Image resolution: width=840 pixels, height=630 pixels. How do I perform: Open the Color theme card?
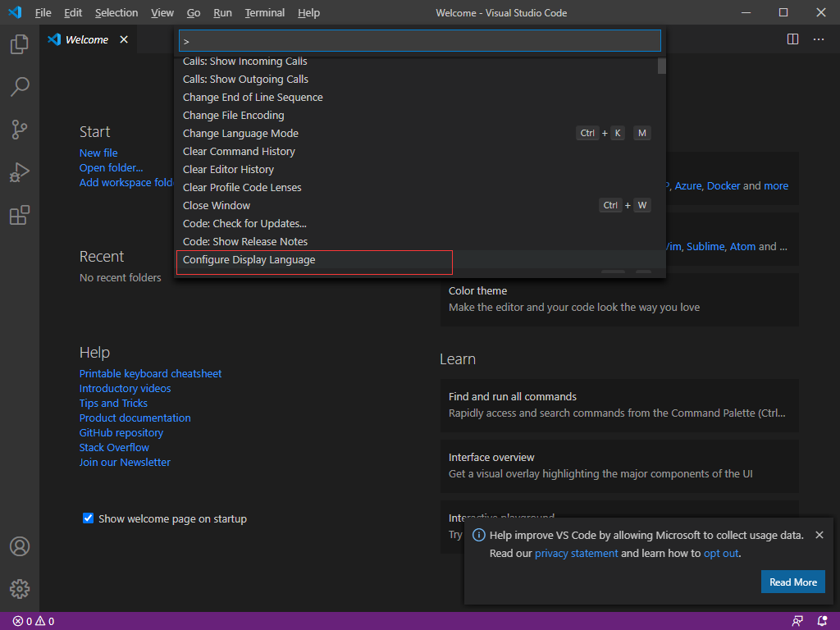619,299
